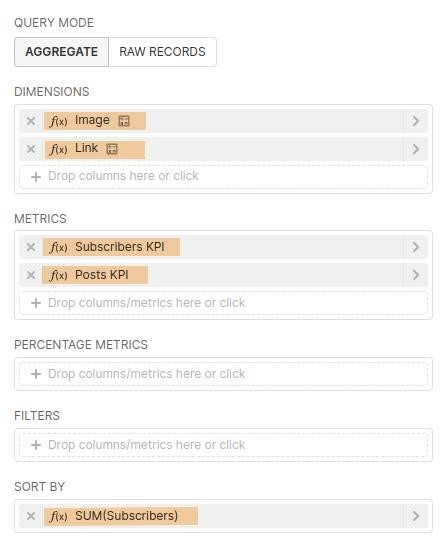Select the AGGREGATE query mode
442x547 pixels.
click(61, 52)
